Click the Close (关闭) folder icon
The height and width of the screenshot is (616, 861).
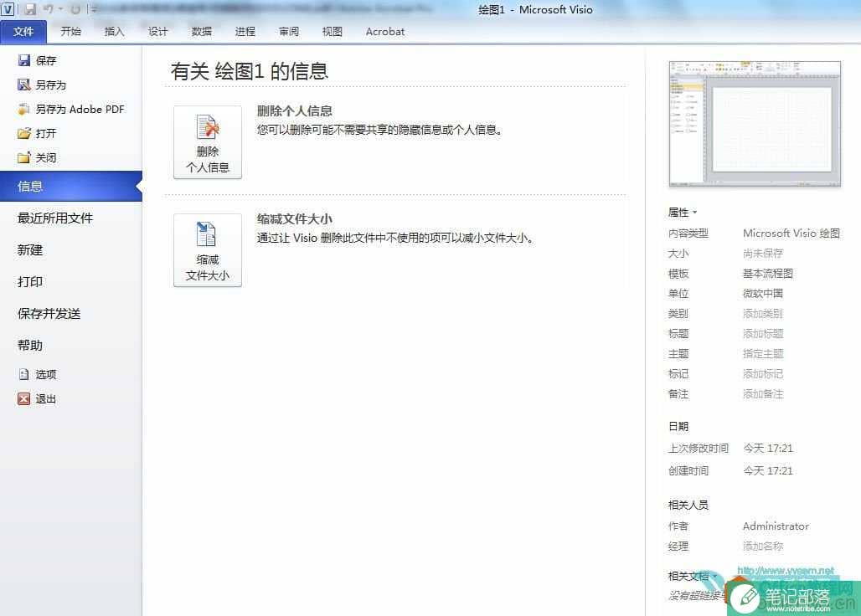(23, 158)
